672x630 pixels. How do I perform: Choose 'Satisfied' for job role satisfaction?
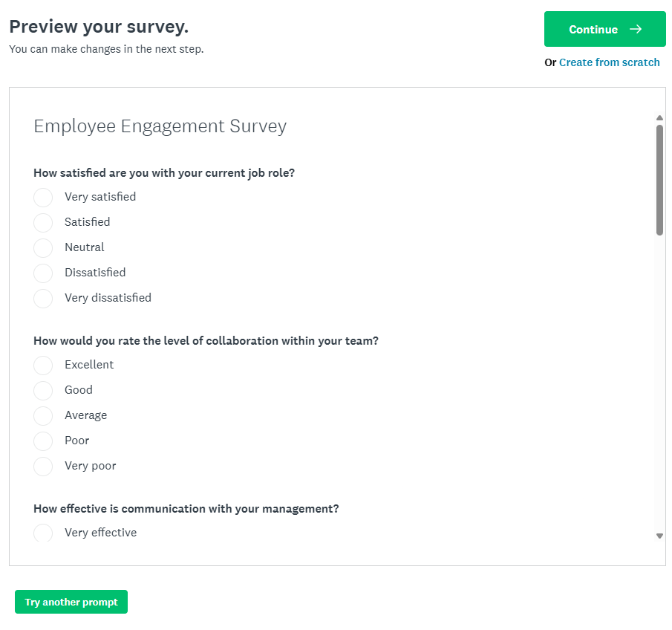pyautogui.click(x=43, y=222)
